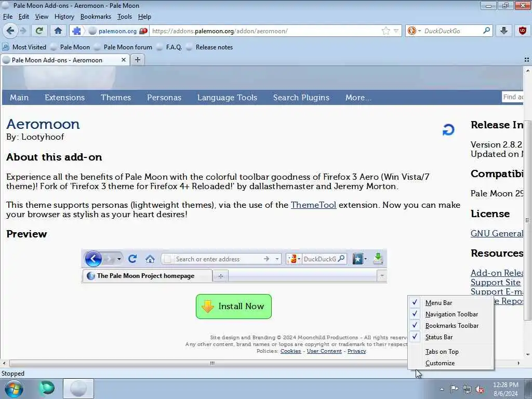
Task: Click the palemoon.org site identity button
Action: pos(117,31)
